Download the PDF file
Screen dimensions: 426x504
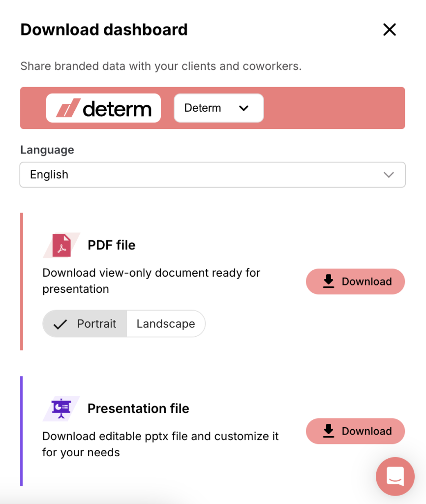tap(355, 282)
